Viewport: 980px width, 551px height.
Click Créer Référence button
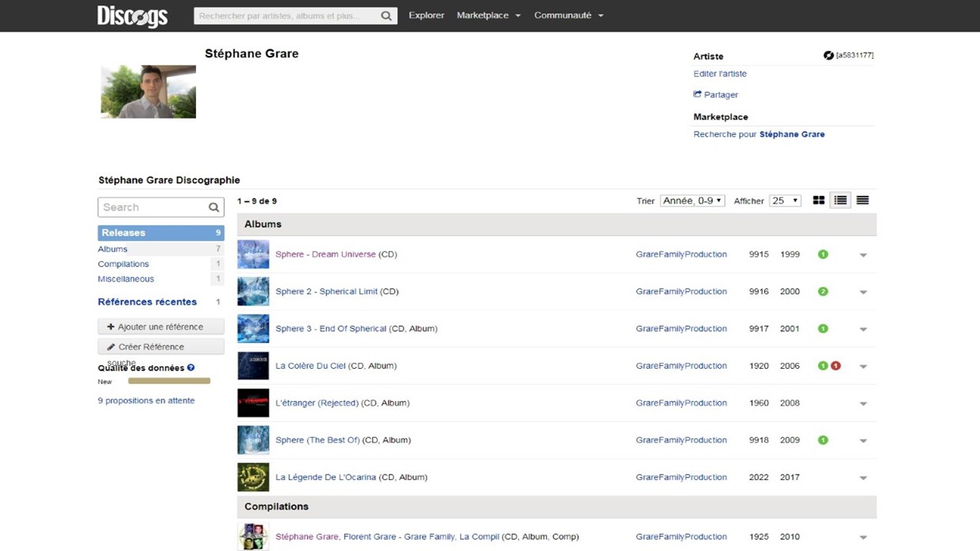click(x=161, y=347)
